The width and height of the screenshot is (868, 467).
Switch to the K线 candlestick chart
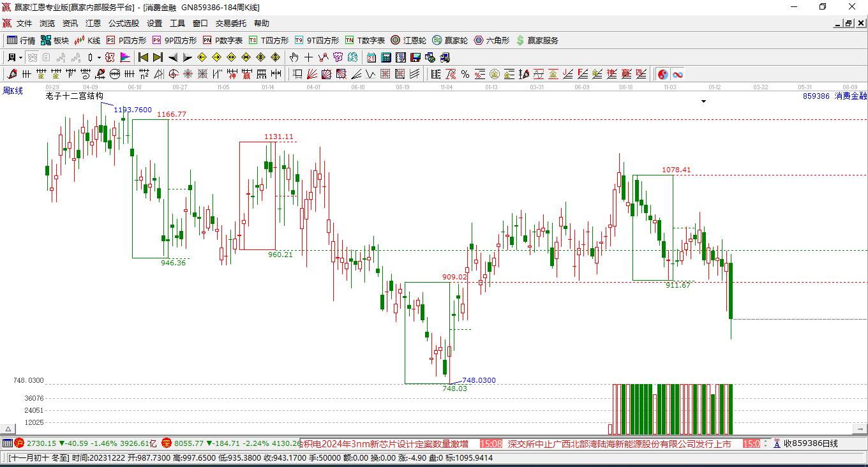[87, 40]
